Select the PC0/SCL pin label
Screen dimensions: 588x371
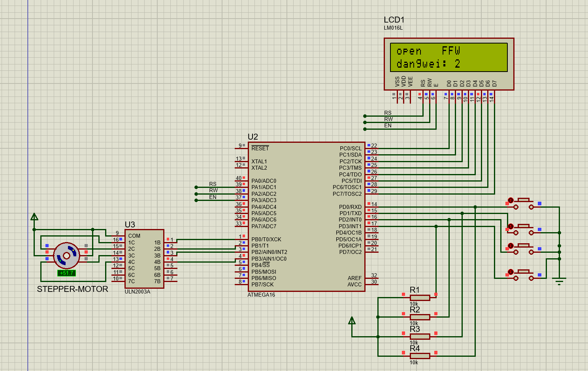click(351, 148)
